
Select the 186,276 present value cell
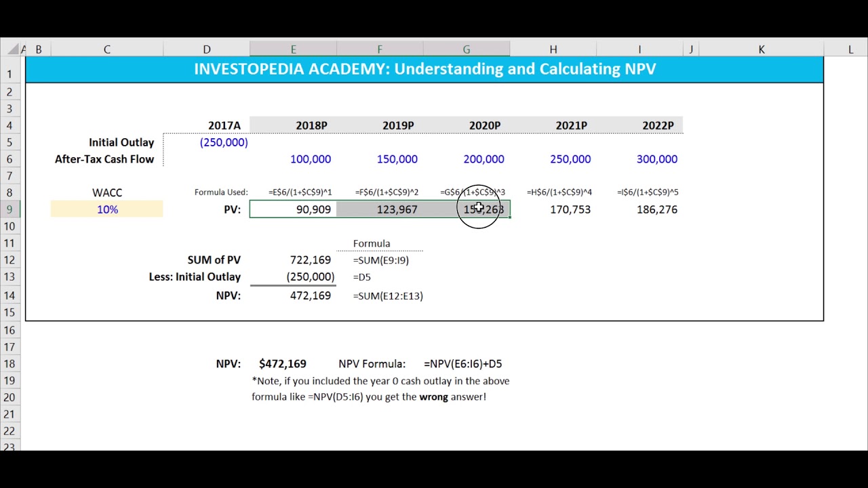point(640,209)
